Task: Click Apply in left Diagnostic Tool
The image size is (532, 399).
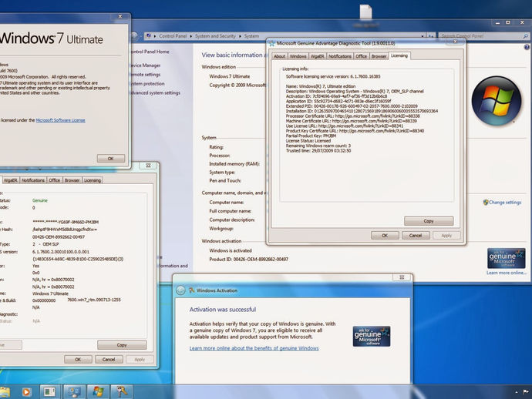Action: pos(140,360)
